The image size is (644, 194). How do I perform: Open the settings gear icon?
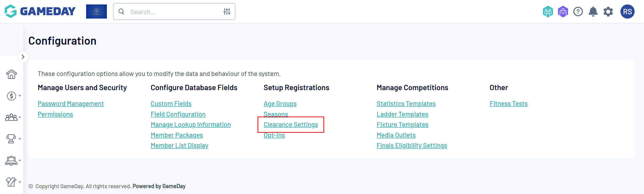click(x=608, y=12)
